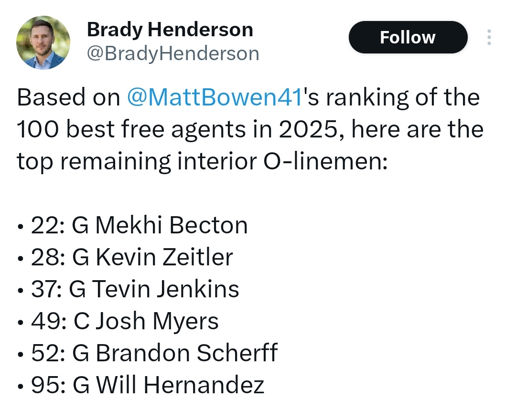Open the @MattBowen41 mention link
The width and height of the screenshot is (516, 420).
(x=215, y=97)
